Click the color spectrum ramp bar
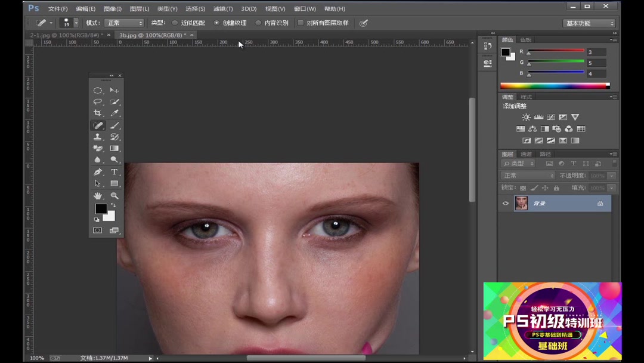Viewport: 644px width, 363px height. click(553, 86)
